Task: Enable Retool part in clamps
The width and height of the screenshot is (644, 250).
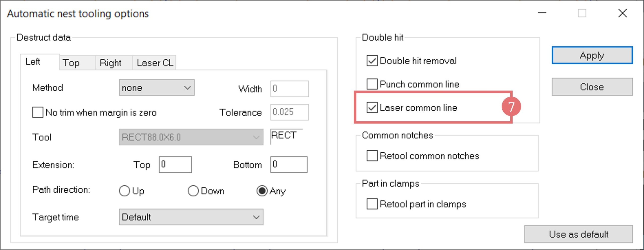Action: point(372,204)
